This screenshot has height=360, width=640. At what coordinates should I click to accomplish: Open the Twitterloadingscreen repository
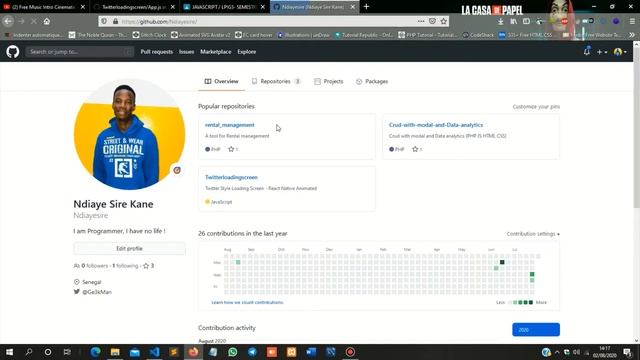pos(231,177)
